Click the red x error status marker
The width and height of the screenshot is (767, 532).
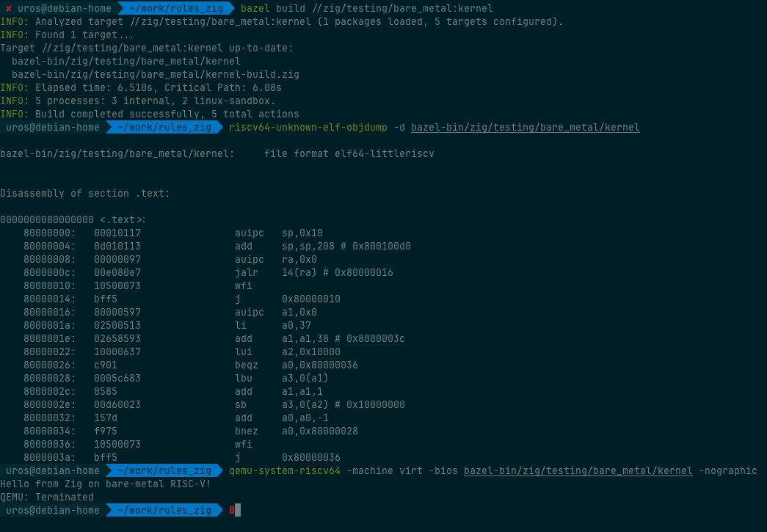pyautogui.click(x=8, y=8)
